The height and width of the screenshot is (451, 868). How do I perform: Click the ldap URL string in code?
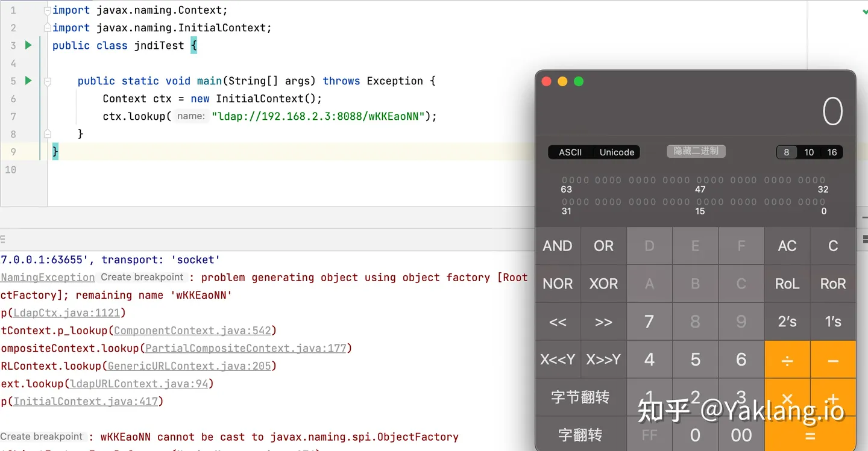[319, 116]
